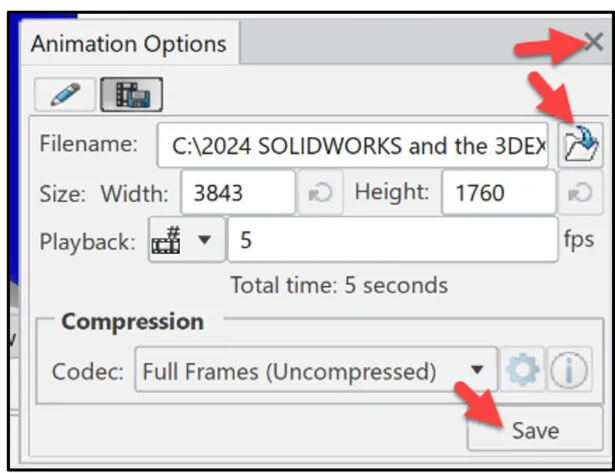The width and height of the screenshot is (615, 473).
Task: Save the animation file
Action: click(x=535, y=431)
